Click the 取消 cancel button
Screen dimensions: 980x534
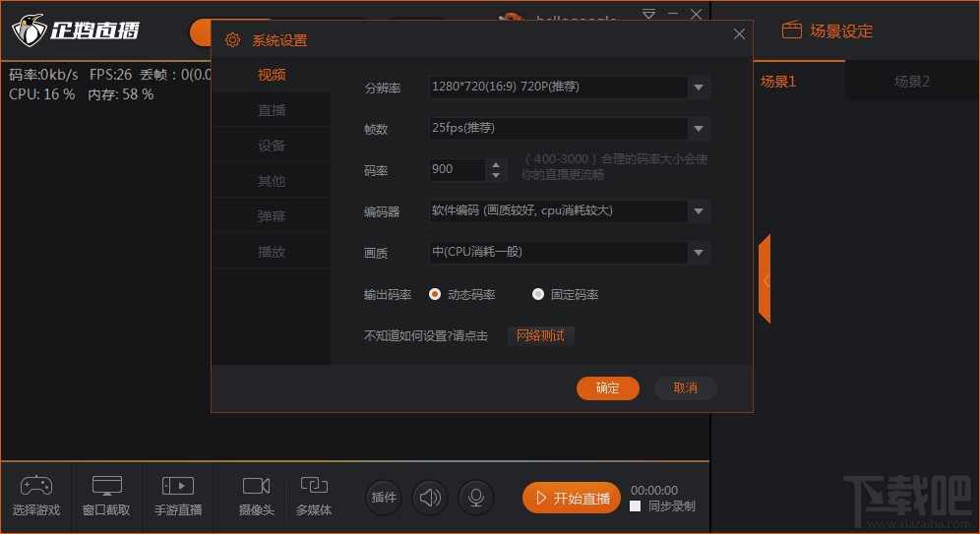[686, 387]
